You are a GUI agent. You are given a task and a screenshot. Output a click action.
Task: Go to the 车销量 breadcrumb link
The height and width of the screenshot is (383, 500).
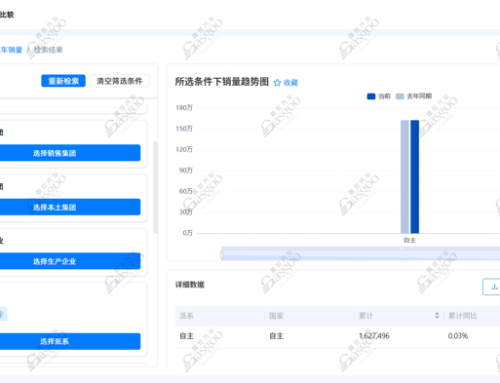11,50
